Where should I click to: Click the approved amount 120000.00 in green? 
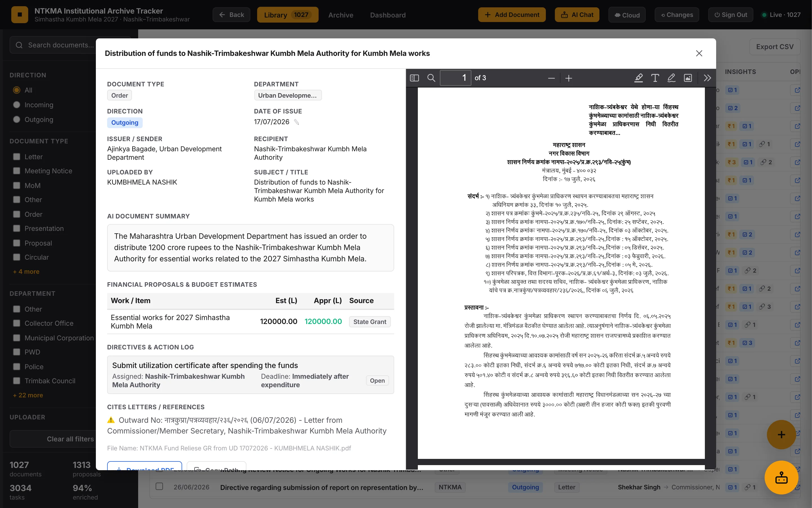323,321
